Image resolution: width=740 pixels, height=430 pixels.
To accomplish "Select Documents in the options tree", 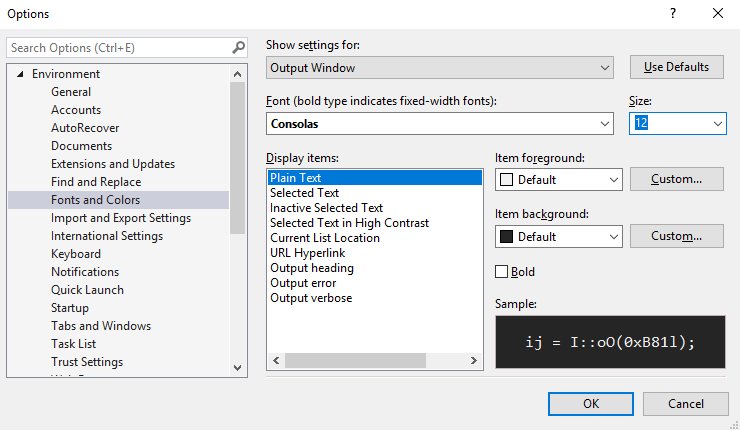I will 81,146.
